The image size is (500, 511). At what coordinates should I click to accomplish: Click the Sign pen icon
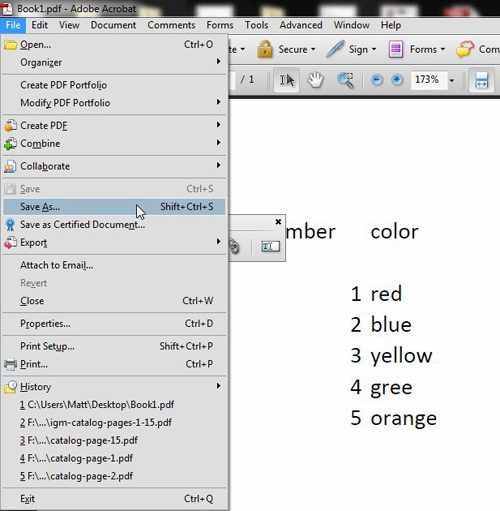point(335,49)
